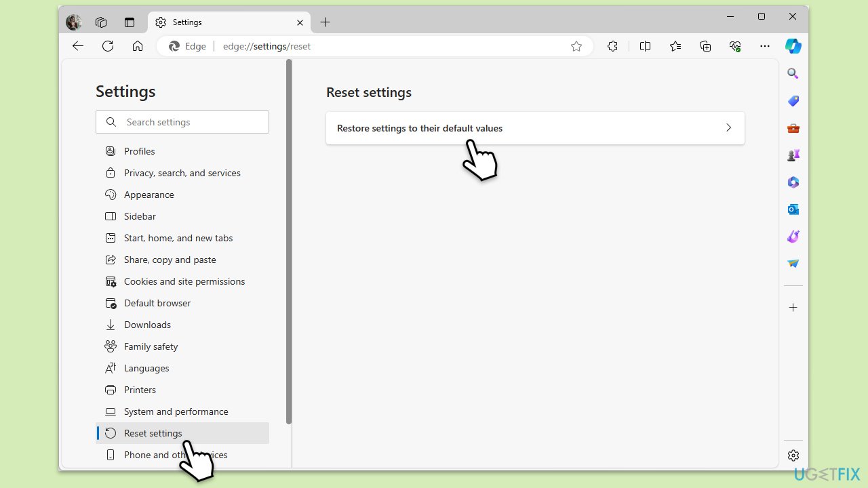Add this page to favorites star
The width and height of the screenshot is (868, 488).
point(576,46)
